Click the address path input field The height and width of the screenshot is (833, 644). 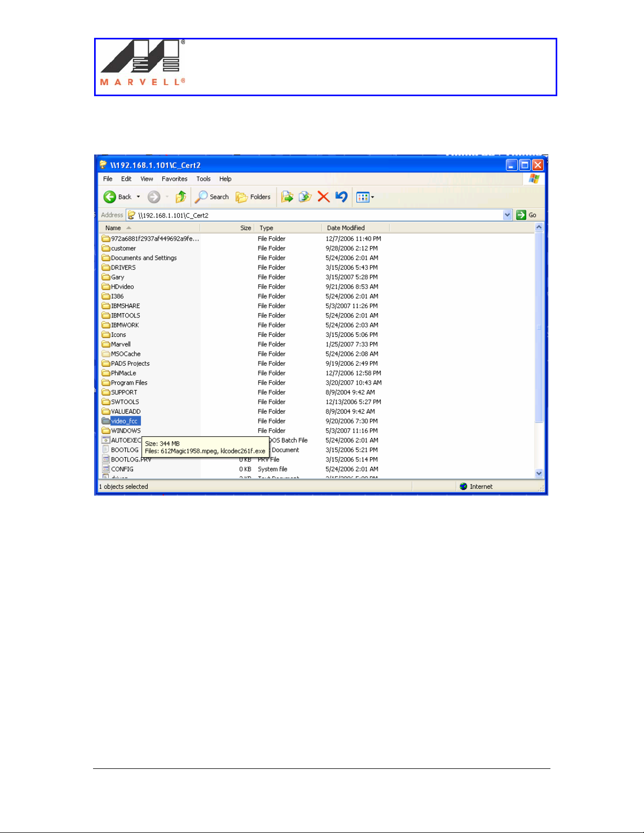pos(315,215)
